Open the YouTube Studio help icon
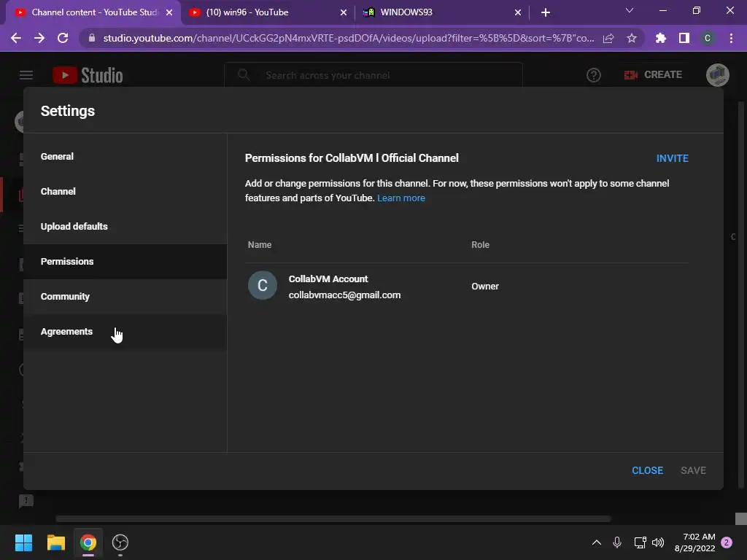This screenshot has width=747, height=560. pos(594,75)
